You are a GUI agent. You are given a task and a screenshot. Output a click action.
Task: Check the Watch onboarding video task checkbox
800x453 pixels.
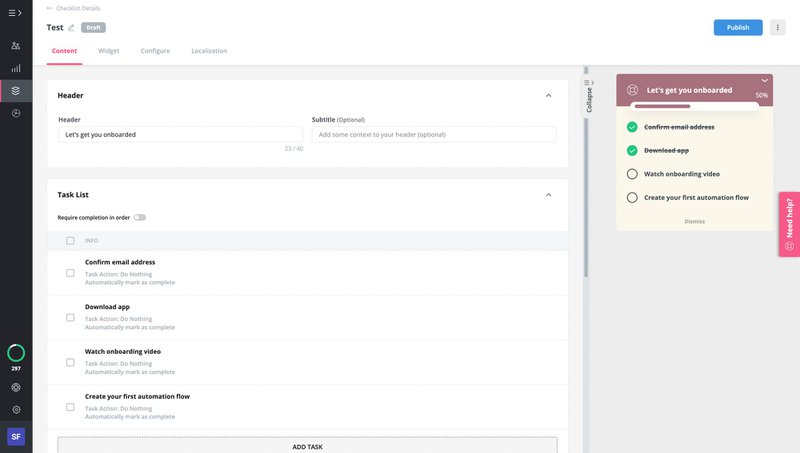[x=70, y=363]
